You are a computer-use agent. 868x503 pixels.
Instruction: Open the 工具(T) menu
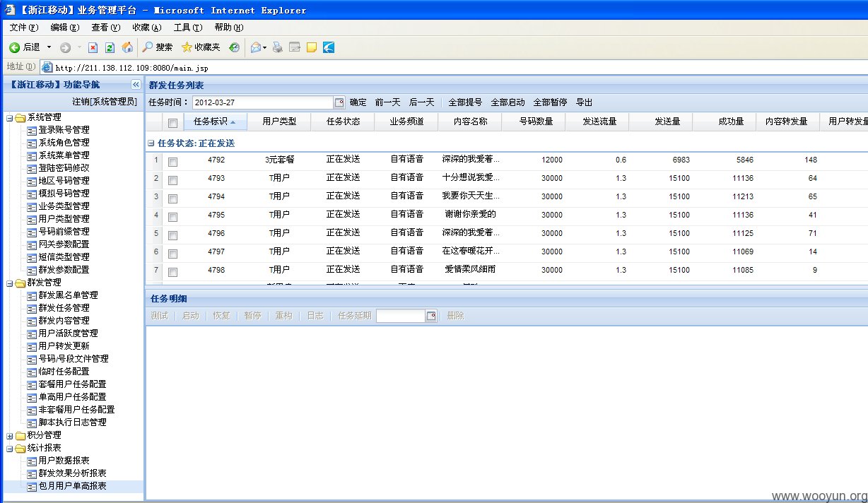pos(188,28)
